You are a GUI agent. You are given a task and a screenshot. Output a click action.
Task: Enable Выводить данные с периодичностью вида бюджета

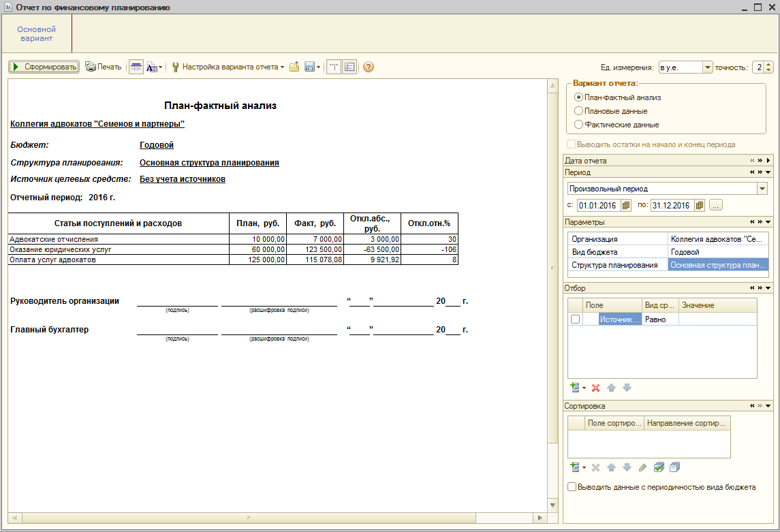click(x=572, y=487)
